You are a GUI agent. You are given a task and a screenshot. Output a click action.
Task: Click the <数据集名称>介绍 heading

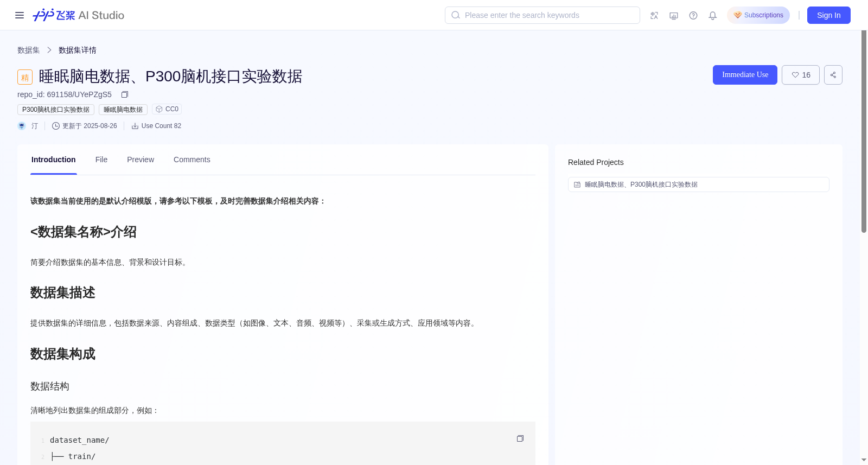click(84, 232)
